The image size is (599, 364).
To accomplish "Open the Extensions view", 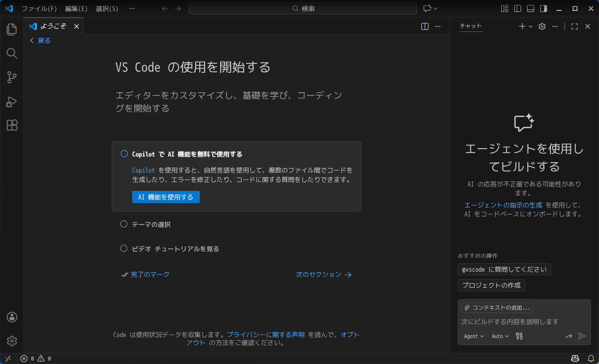I will 12,125.
